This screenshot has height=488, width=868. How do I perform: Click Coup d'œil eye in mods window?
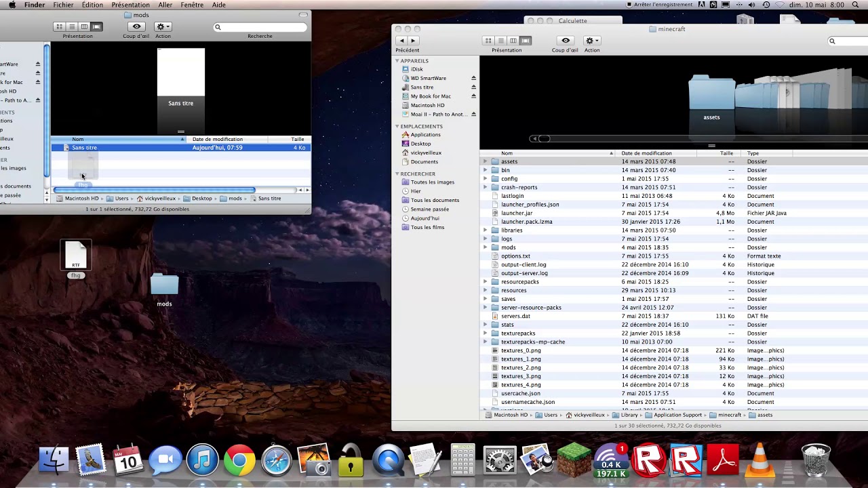pyautogui.click(x=136, y=26)
